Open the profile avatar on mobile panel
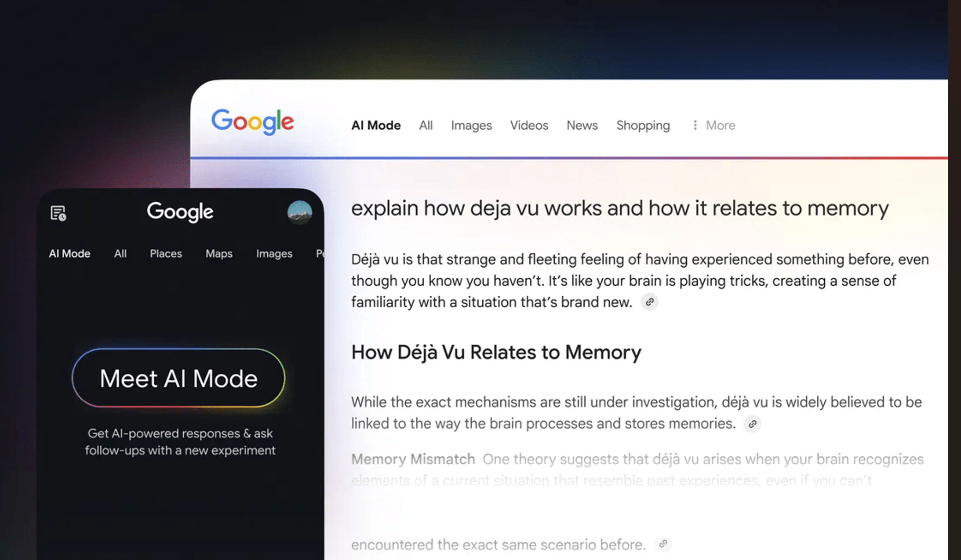961x560 pixels. tap(300, 212)
